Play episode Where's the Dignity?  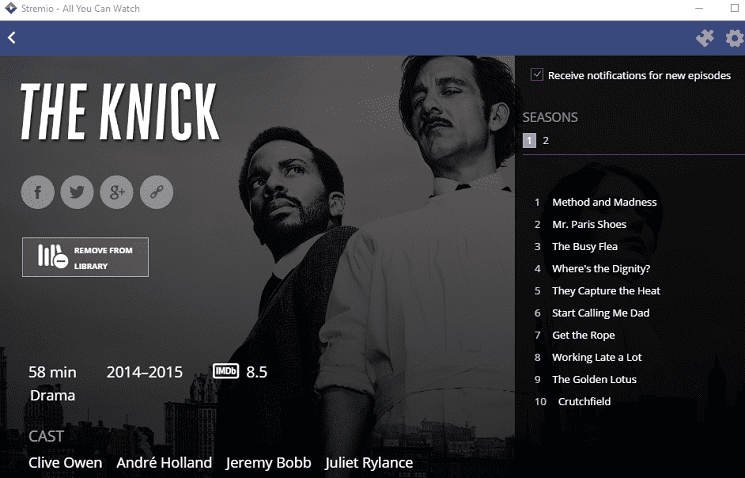(601, 268)
